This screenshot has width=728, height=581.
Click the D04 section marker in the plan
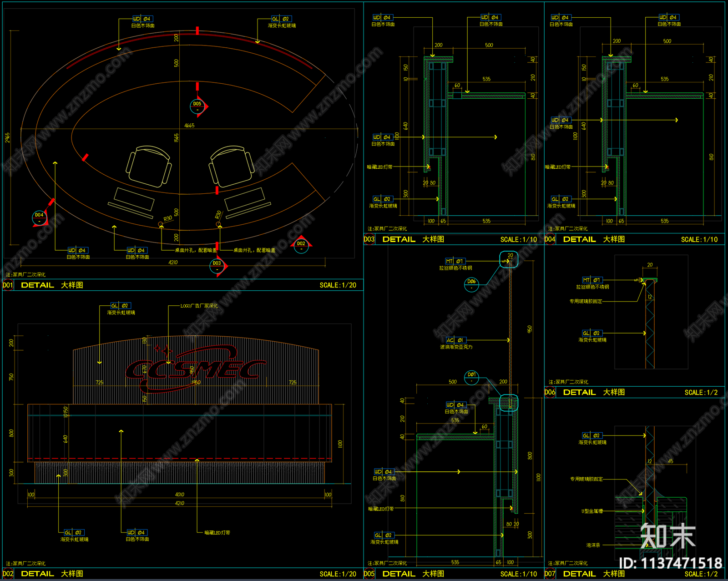40,217
